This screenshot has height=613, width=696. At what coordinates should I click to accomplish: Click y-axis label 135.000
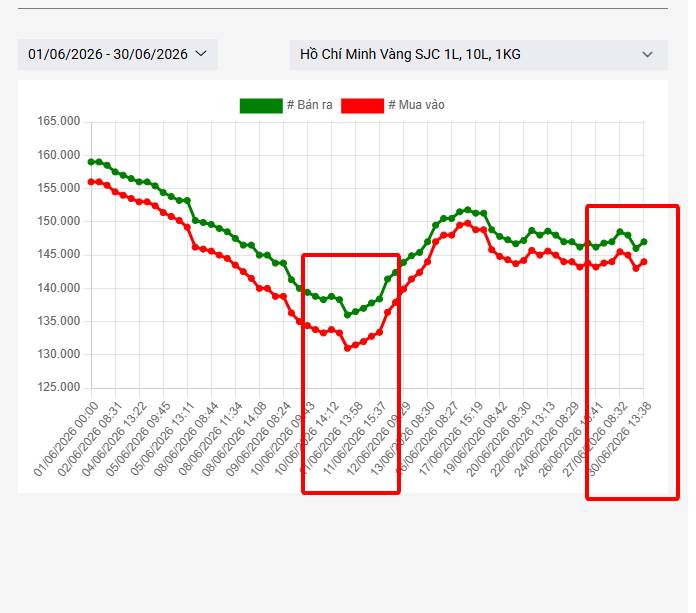(59, 321)
